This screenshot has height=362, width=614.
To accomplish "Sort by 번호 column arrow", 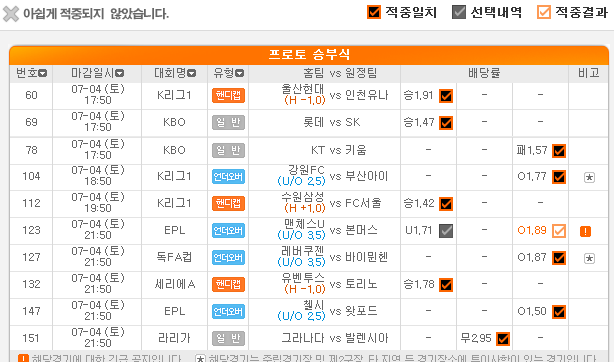I will [x=43, y=74].
